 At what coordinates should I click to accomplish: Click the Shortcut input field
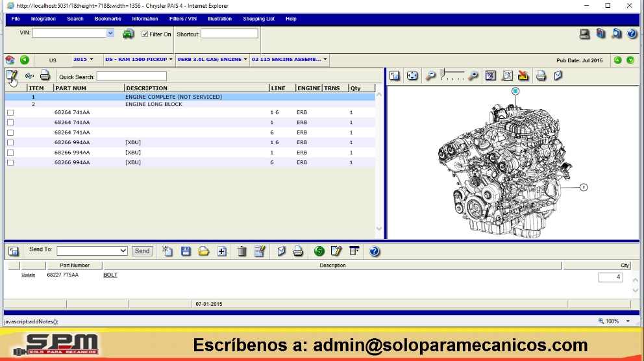tap(229, 34)
